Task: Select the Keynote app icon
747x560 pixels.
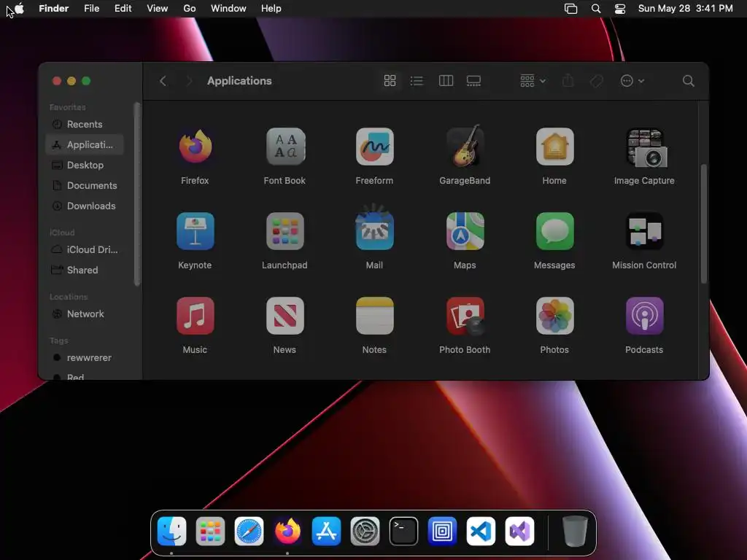Action: (195, 231)
